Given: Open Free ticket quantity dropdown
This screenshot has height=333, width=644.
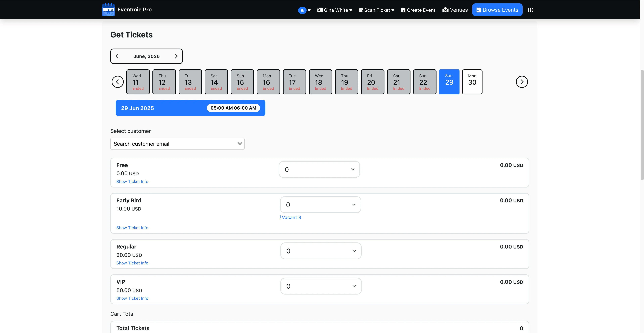Looking at the screenshot, I should coord(319,169).
